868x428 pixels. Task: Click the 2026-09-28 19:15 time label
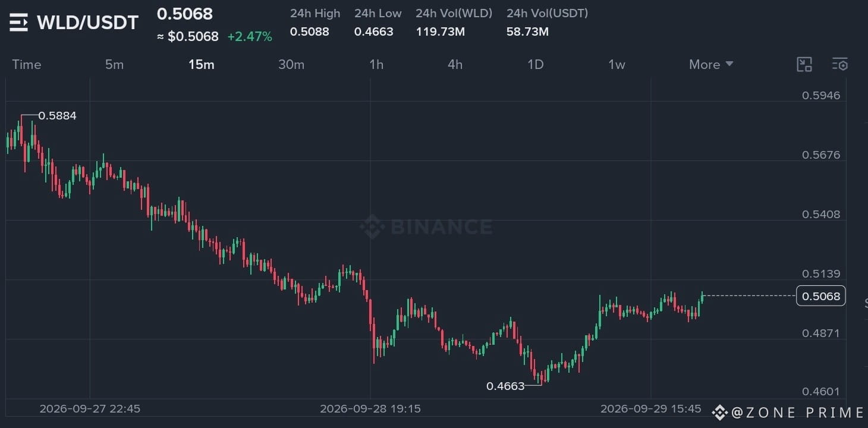(x=370, y=409)
